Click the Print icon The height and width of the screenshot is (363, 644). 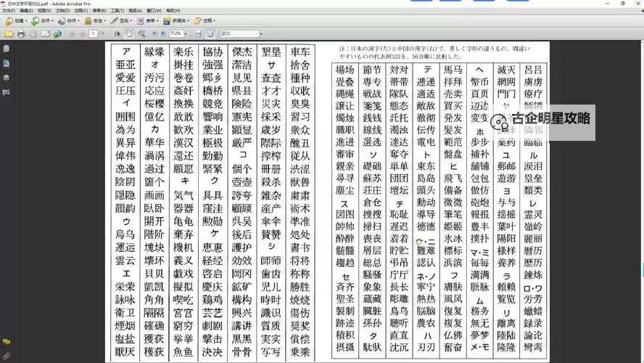(x=21, y=33)
